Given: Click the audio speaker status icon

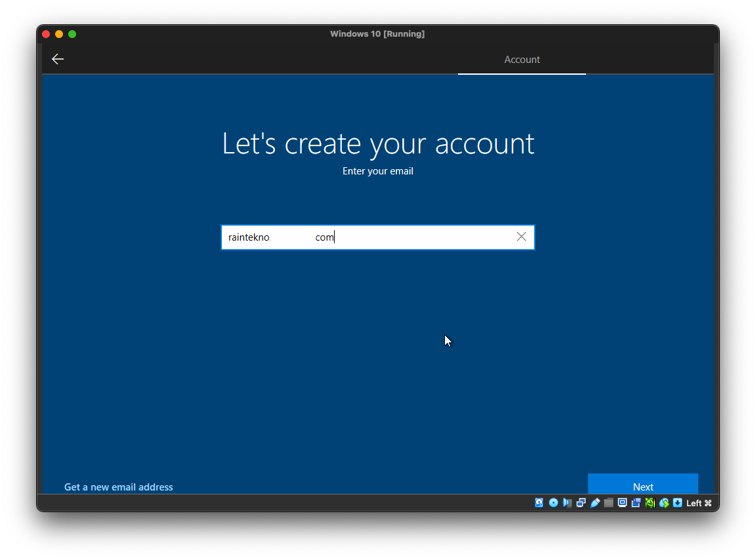Looking at the screenshot, I should [x=567, y=503].
